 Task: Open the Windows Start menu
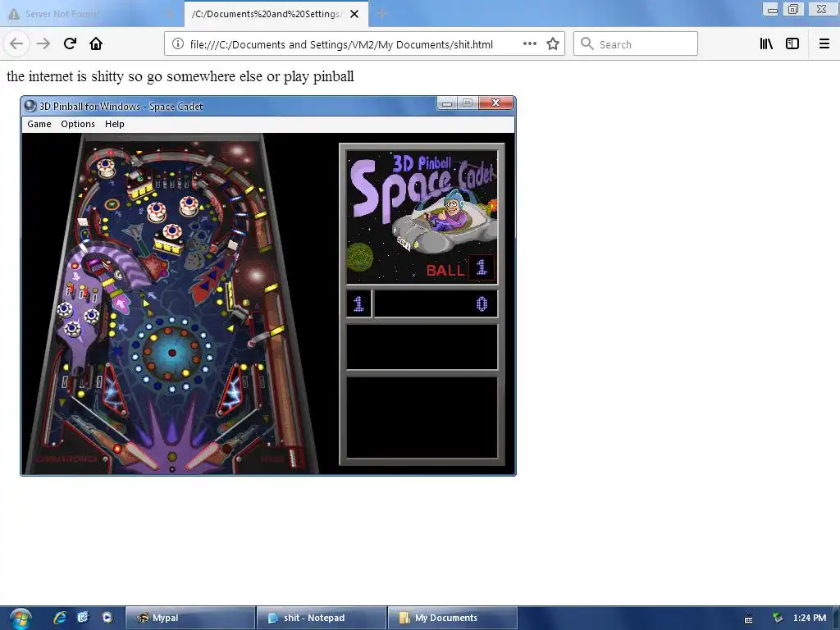tap(21, 619)
